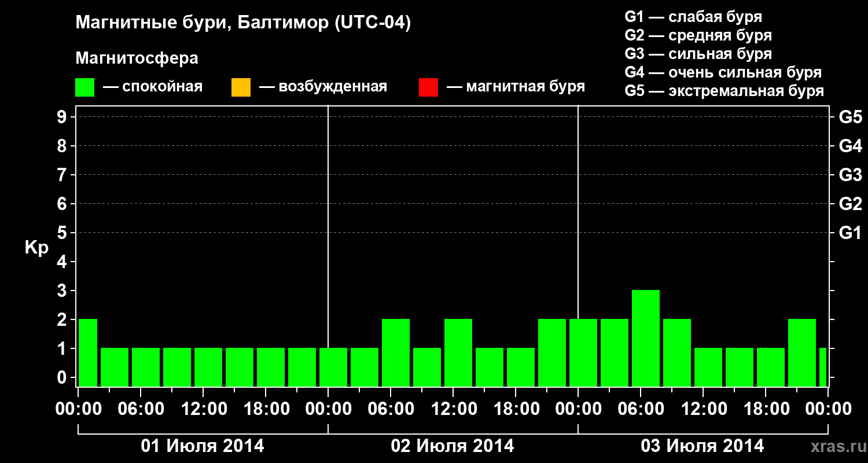Click the 'G2' tick label on the right axis

pos(850,204)
